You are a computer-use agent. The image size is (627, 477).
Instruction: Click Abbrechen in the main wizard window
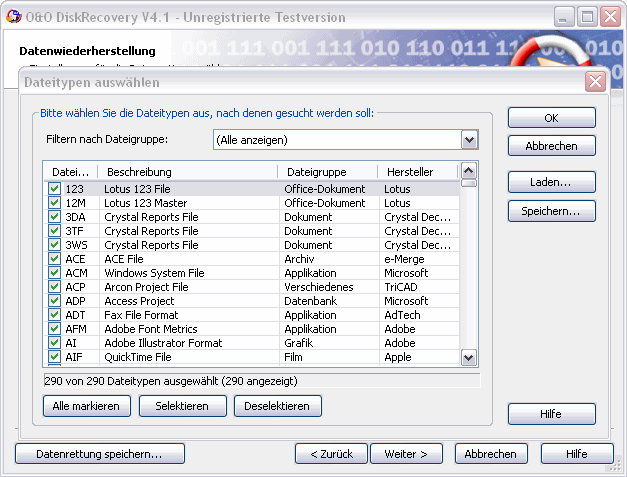tap(491, 454)
